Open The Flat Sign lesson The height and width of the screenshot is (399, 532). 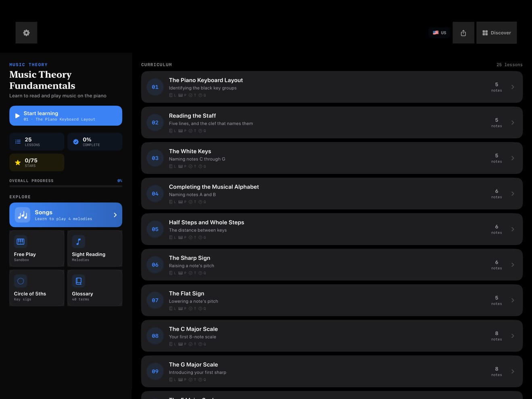(332, 300)
